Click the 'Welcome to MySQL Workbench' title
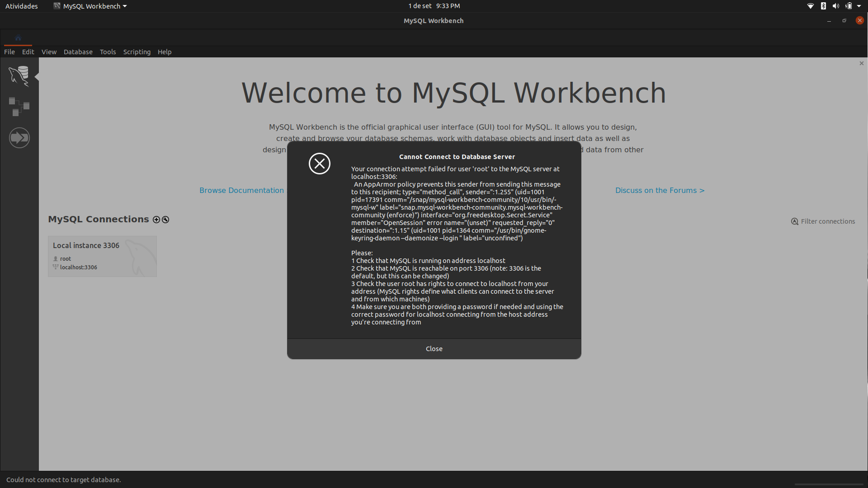868x488 pixels. pyautogui.click(x=453, y=93)
